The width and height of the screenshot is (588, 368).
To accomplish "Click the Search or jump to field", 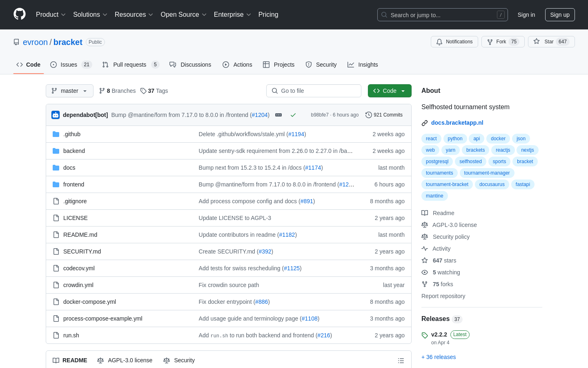I will click(x=443, y=15).
